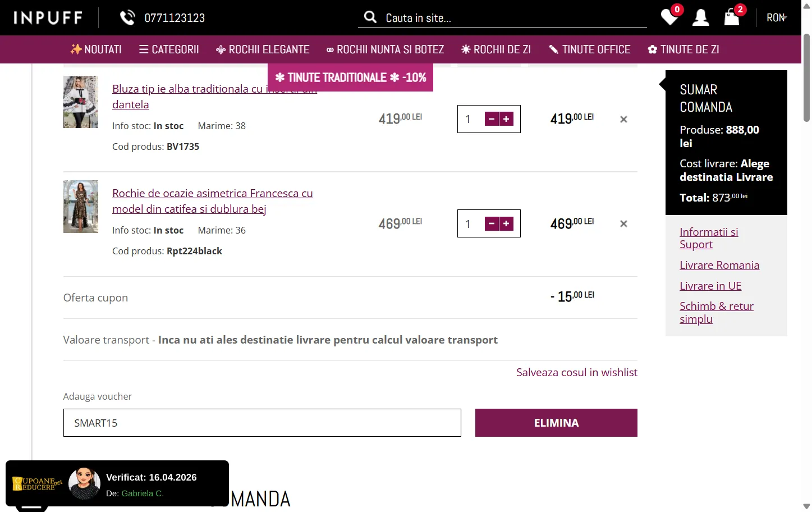812x512 pixels.
Task: Go to Tinute Office section
Action: point(589,49)
